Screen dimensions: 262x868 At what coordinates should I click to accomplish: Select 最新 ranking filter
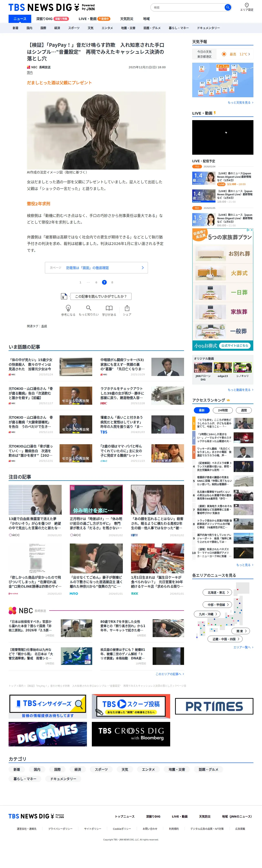[202, 410]
